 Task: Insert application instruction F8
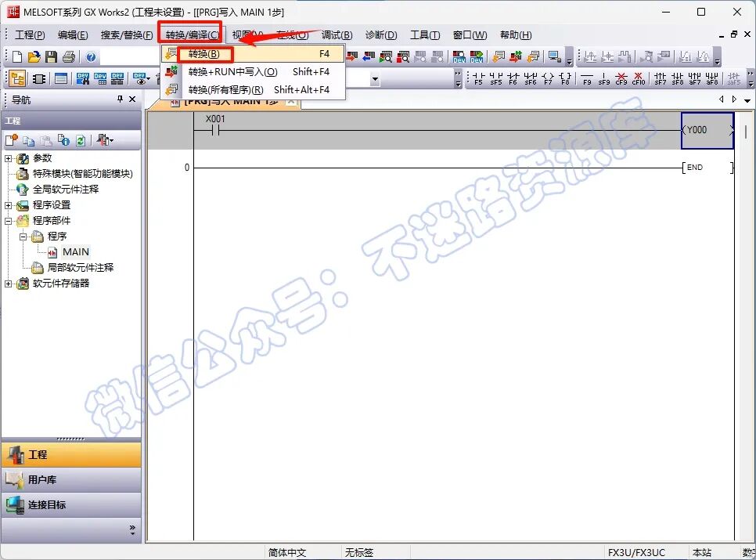565,78
